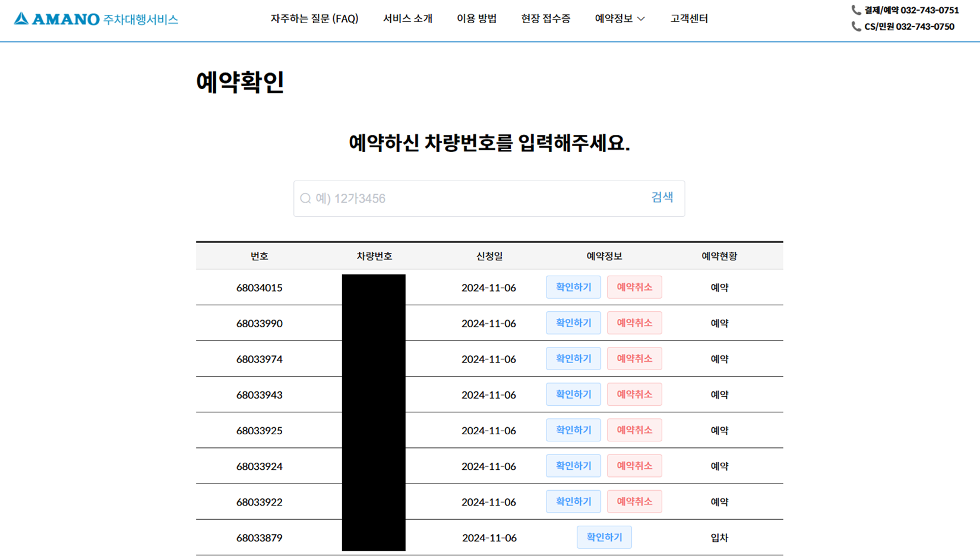The width and height of the screenshot is (980, 559).
Task: Click 확인하기 for reservation 68033990
Action: 573,323
